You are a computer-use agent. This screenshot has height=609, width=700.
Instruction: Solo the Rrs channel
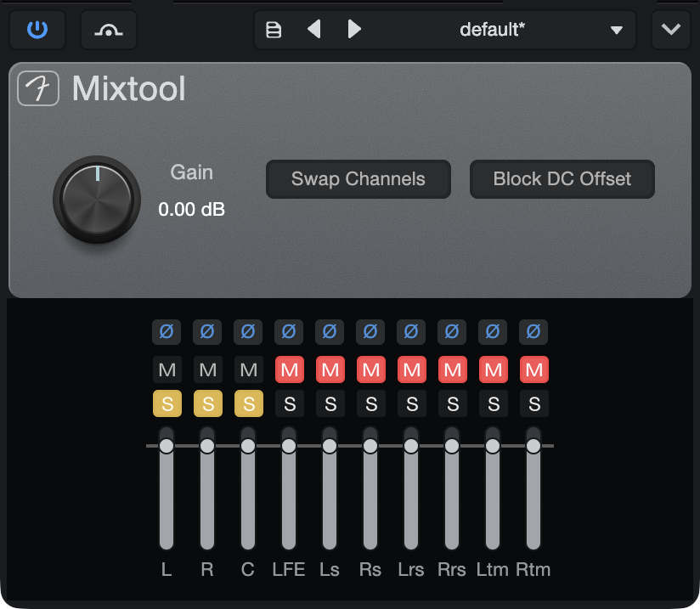pos(453,403)
